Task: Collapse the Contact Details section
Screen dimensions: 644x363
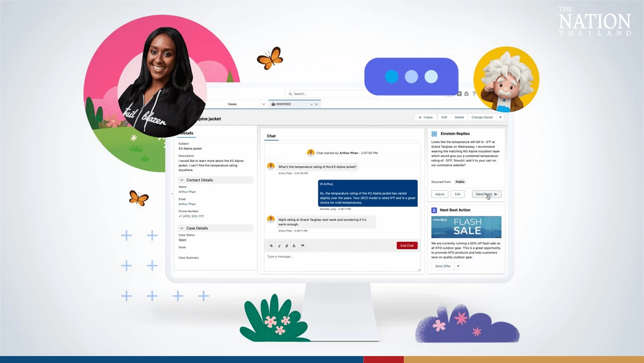Action: pos(182,180)
